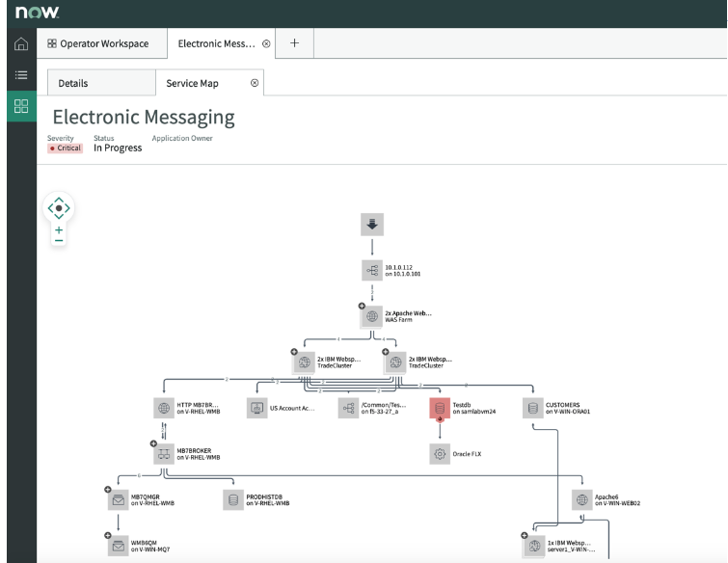Select the MB7BROKER node icon

164,454
